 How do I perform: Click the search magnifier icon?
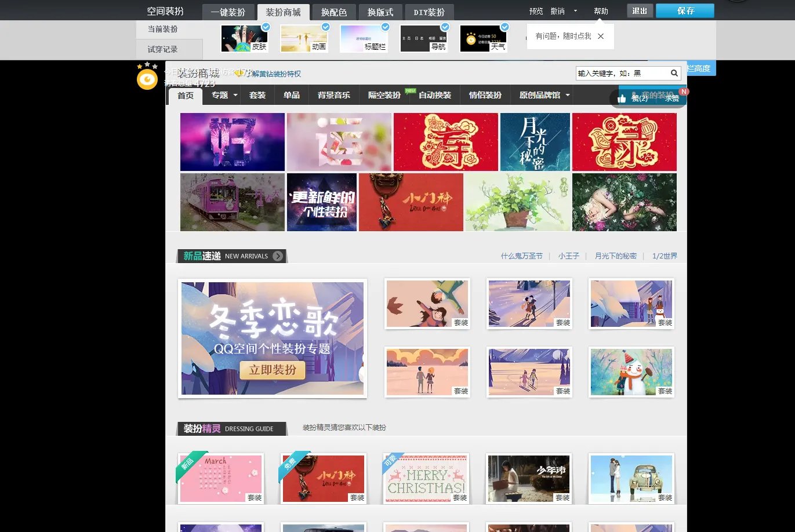click(674, 73)
